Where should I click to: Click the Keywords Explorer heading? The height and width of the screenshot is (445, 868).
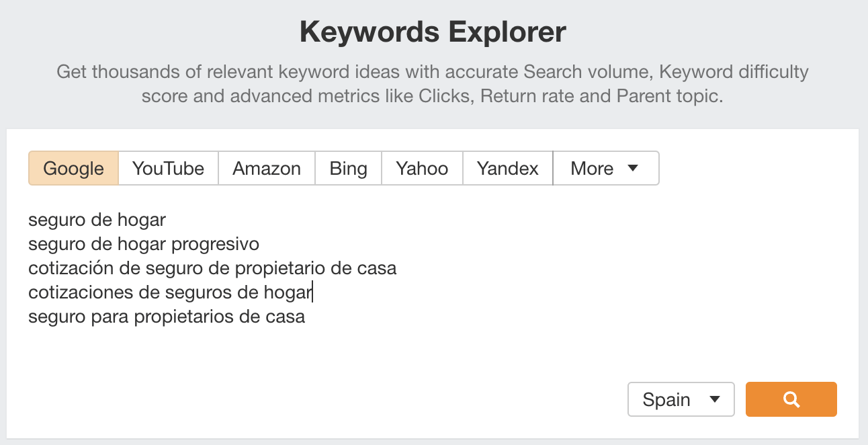coord(433,32)
